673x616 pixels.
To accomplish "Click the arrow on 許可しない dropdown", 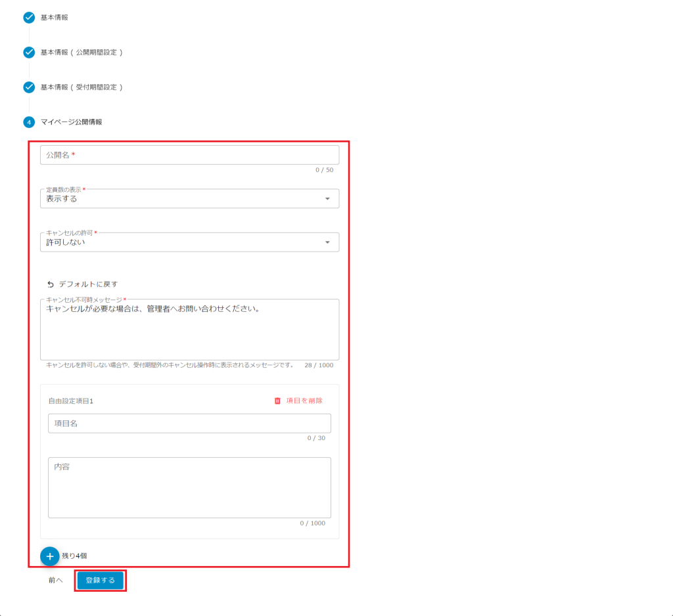I will click(327, 242).
